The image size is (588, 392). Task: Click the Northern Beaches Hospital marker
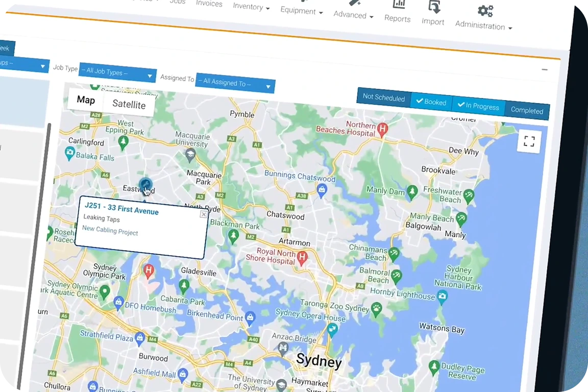click(x=382, y=129)
